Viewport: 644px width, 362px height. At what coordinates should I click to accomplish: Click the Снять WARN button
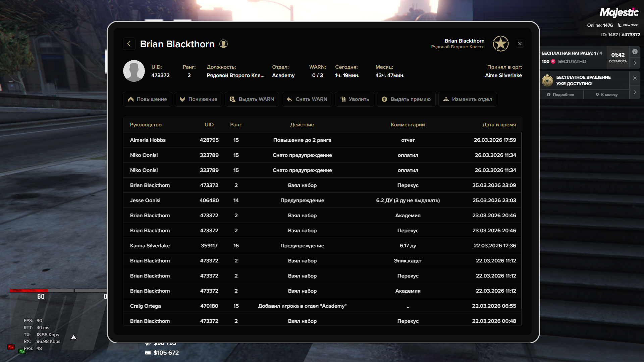pos(307,99)
